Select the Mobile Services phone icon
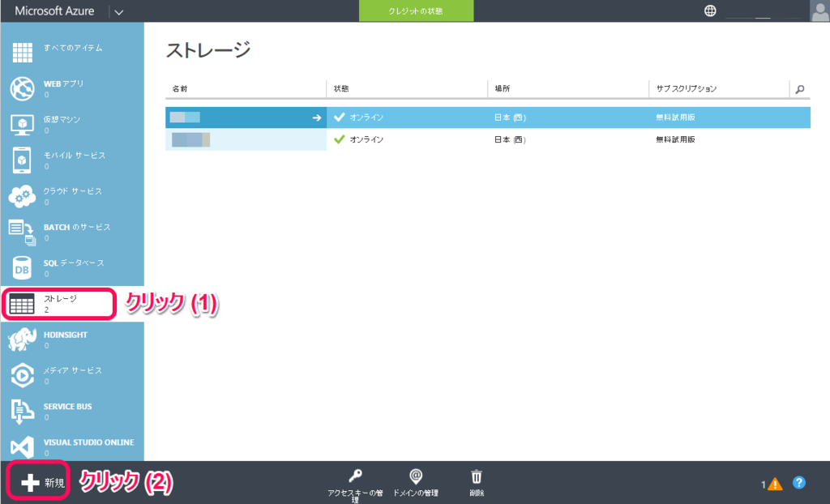This screenshot has width=830, height=504. (22, 160)
